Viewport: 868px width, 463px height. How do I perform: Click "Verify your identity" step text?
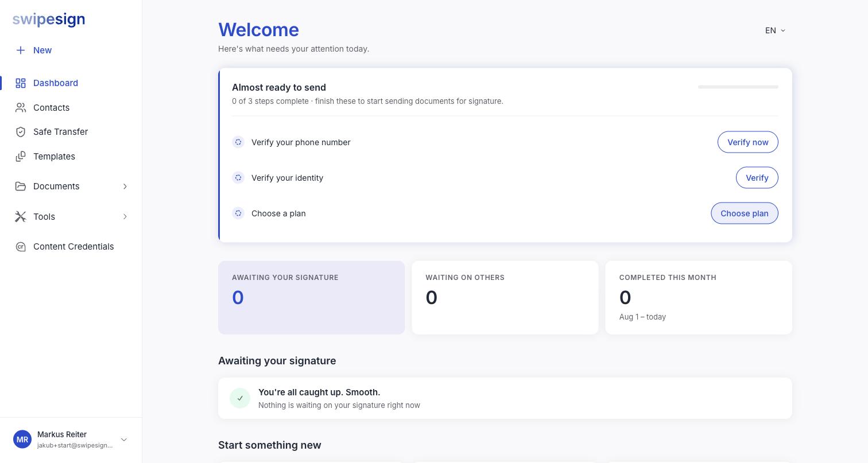(287, 178)
